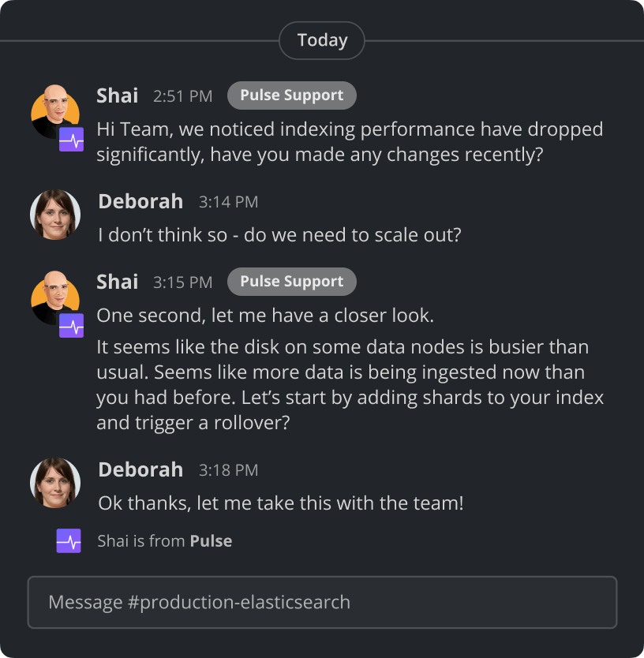Focus the Message #production-elasticsearch field
This screenshot has width=644, height=658.
[x=322, y=602]
